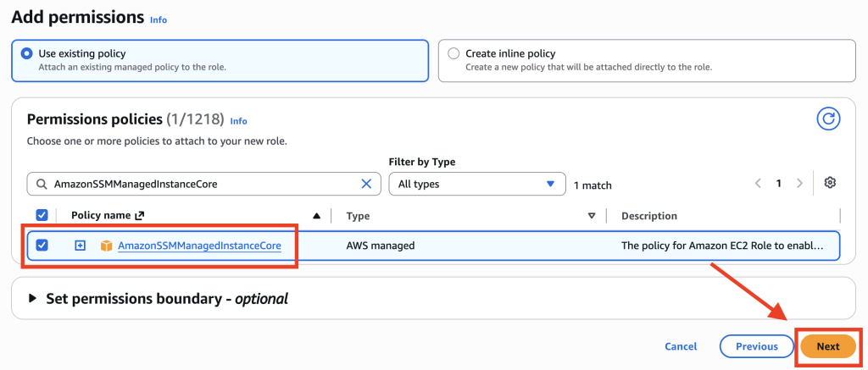Viewport: 868px width, 370px height.
Task: Clear the policy search field text
Action: (x=366, y=185)
